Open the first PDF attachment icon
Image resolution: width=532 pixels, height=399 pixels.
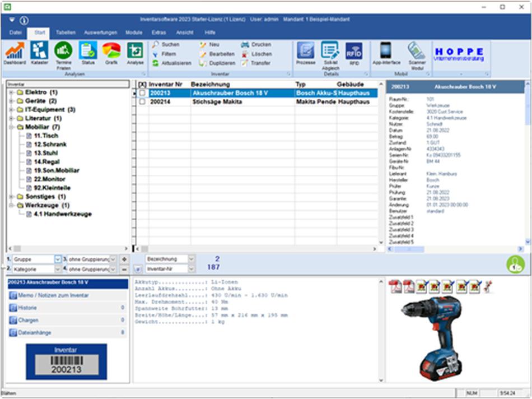tap(395, 287)
